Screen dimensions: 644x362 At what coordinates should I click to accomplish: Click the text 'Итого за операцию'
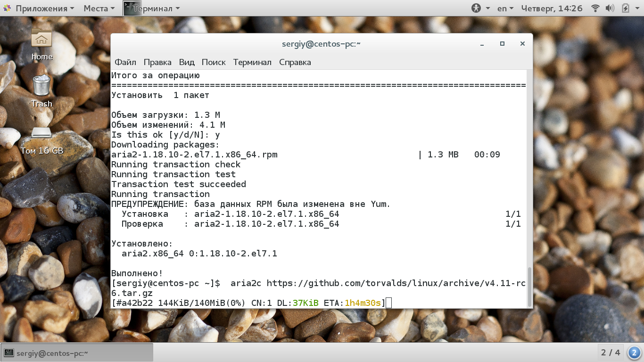[156, 75]
